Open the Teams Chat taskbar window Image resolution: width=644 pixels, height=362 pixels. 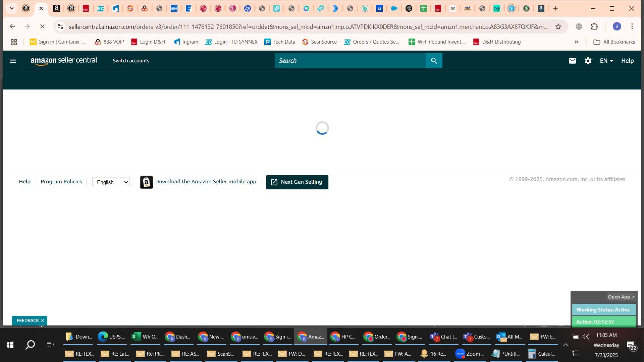click(443, 337)
